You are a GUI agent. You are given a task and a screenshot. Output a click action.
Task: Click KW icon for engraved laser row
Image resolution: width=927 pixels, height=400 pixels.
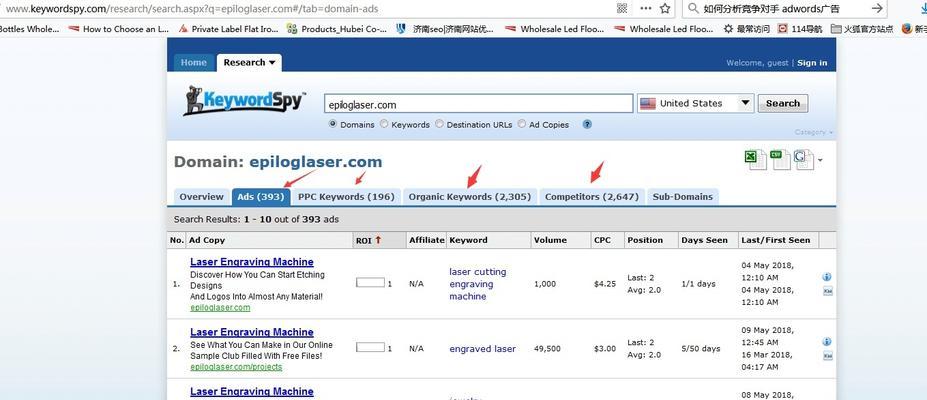pos(828,356)
